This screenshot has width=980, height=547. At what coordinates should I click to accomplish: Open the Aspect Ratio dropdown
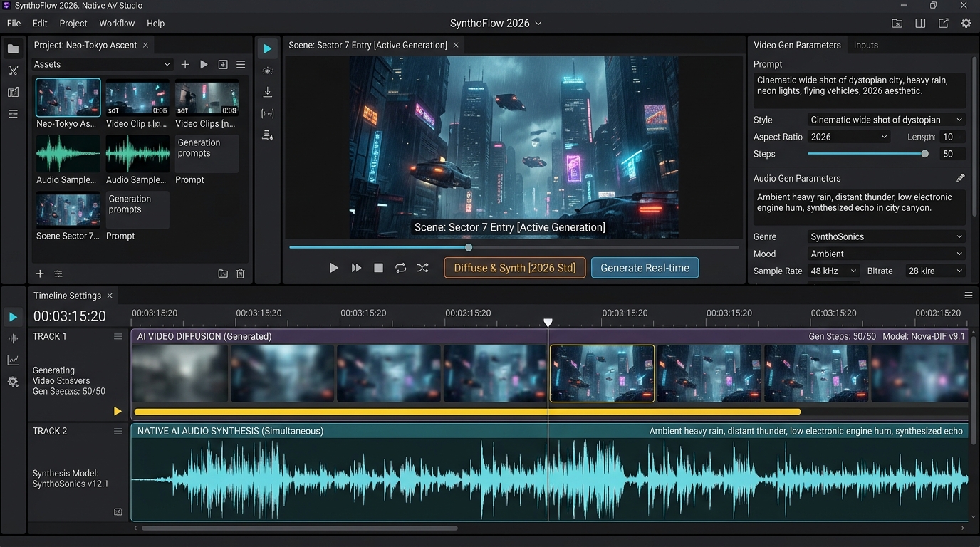(849, 137)
